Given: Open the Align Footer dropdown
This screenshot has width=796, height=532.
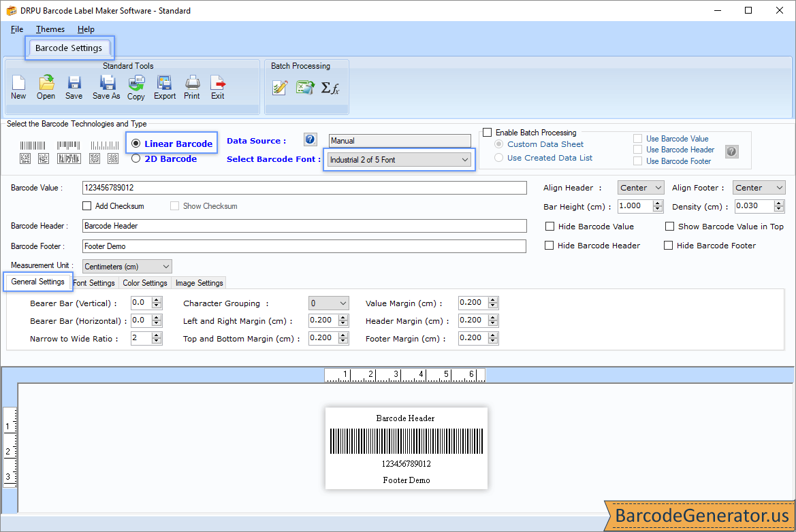Looking at the screenshot, I should [759, 188].
